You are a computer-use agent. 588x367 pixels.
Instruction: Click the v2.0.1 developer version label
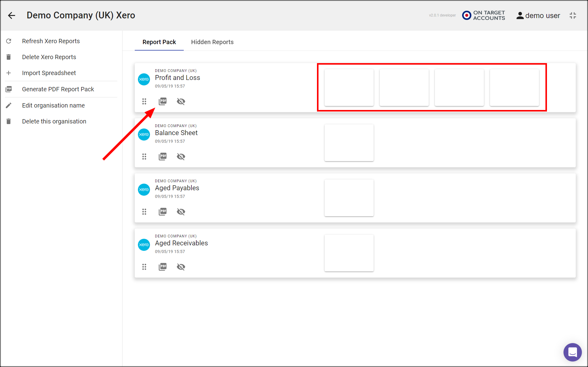(442, 15)
